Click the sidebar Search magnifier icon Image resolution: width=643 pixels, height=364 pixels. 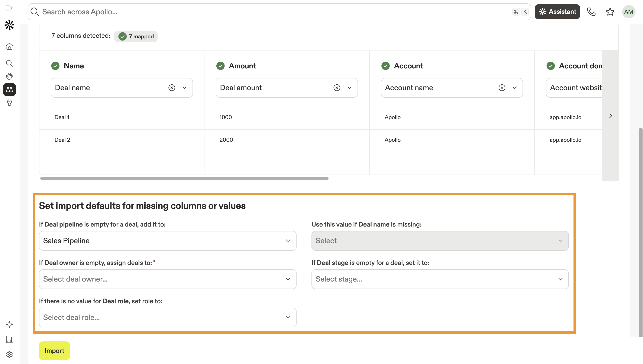(9, 63)
